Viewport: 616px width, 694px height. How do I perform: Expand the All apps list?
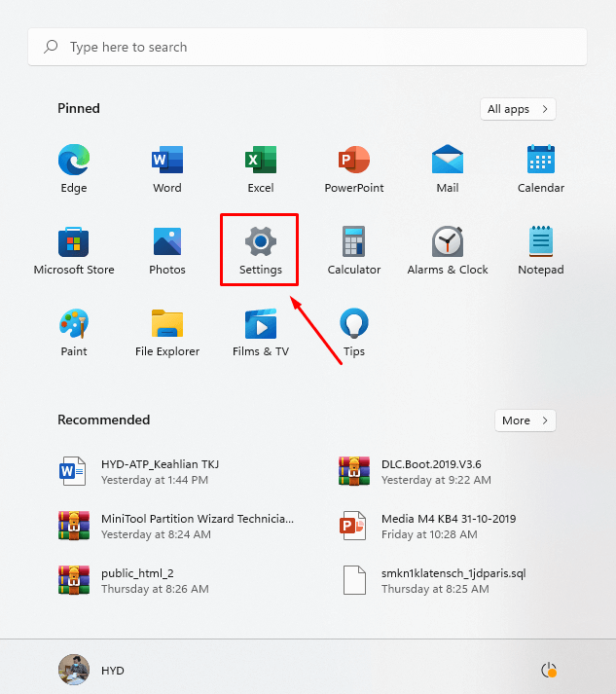[518, 109]
